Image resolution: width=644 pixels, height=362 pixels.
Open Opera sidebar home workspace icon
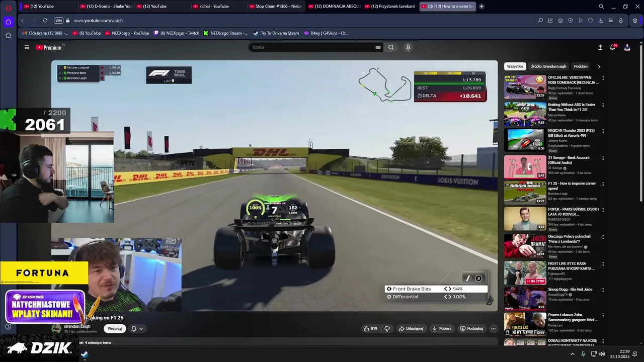pos(8,22)
